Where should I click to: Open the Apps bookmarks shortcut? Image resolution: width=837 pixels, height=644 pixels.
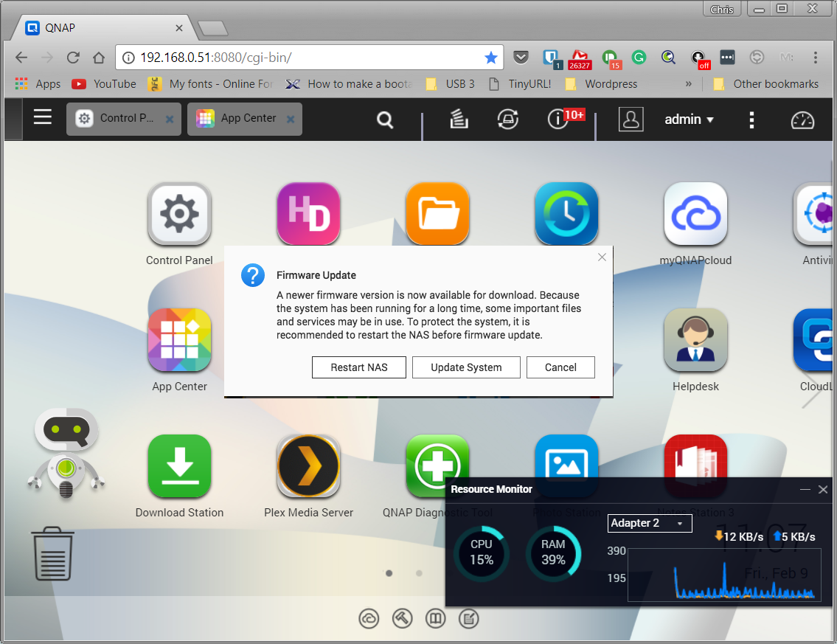(38, 84)
